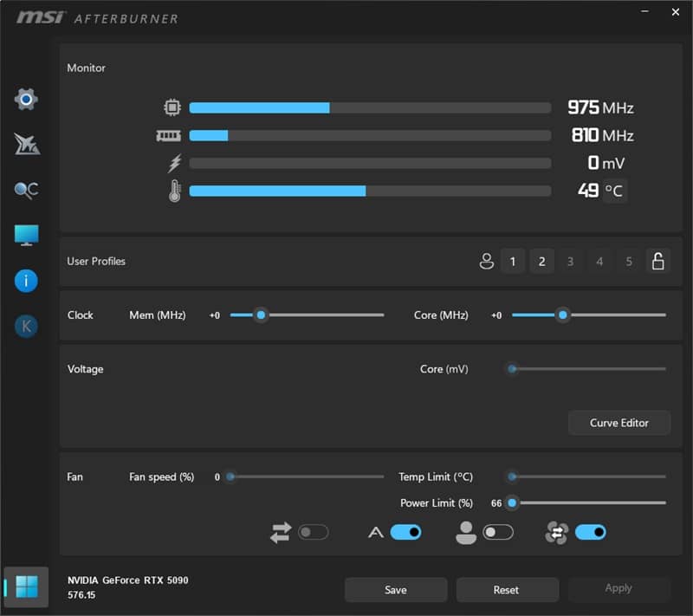693x616 pixels.
Task: Minimize the Afterburner window
Action: coord(644,11)
